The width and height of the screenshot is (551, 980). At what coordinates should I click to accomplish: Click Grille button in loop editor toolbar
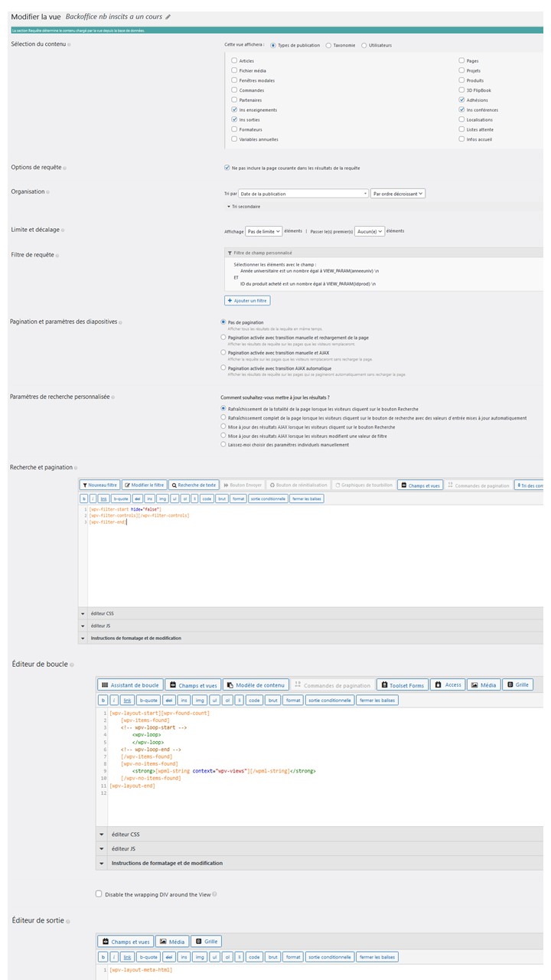pos(517,684)
